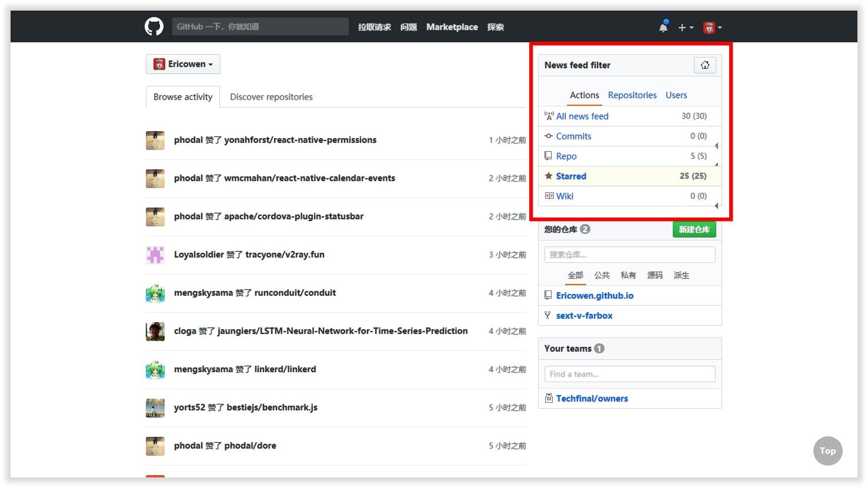Click Marketplace in the top navigation
Viewport: 868px width, 488px height.
point(452,27)
